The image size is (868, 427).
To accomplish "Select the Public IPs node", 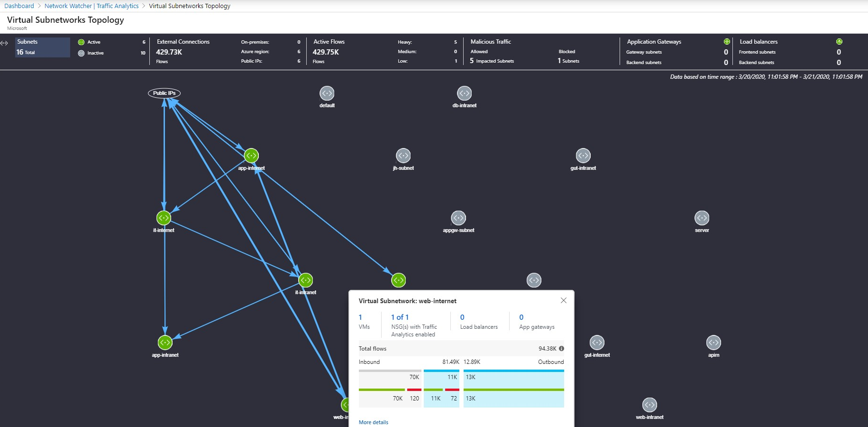I will [164, 93].
